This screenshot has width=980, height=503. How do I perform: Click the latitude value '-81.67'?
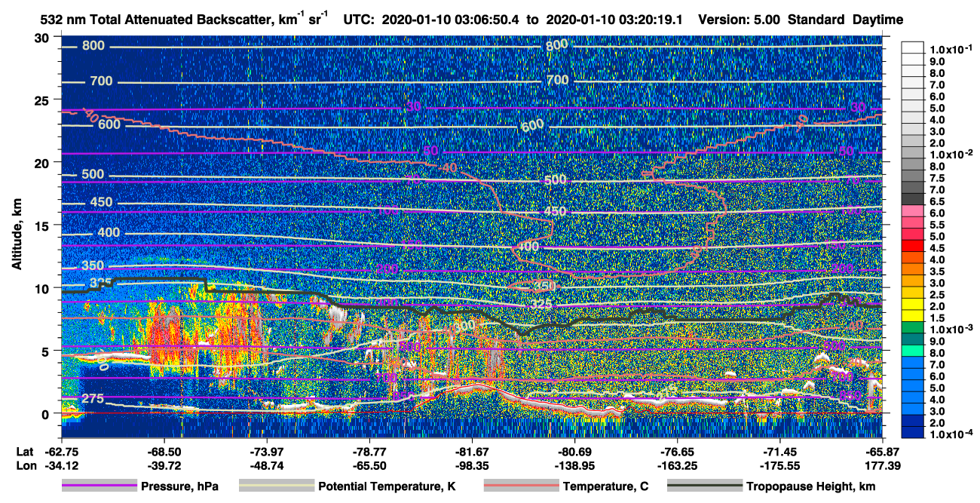tap(472, 451)
